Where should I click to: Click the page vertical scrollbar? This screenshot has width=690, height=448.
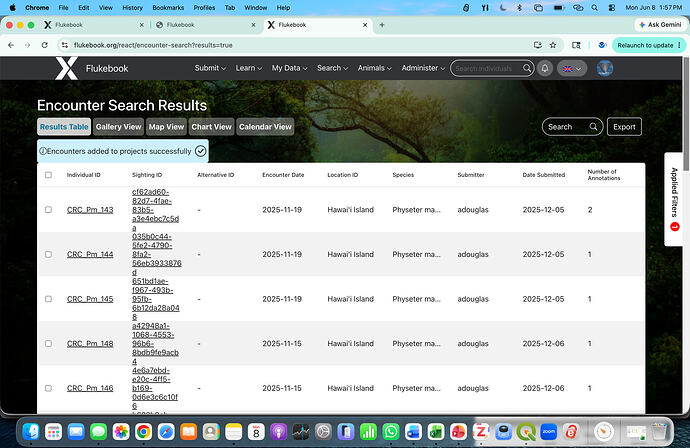[686, 110]
